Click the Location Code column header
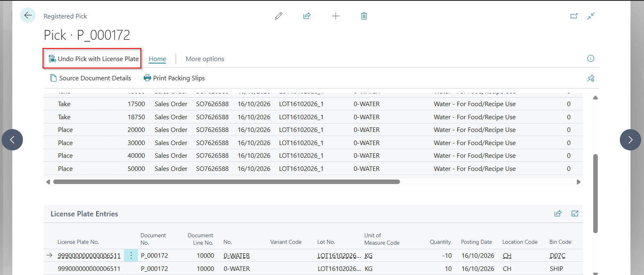This screenshot has width=644, height=275. (520, 242)
